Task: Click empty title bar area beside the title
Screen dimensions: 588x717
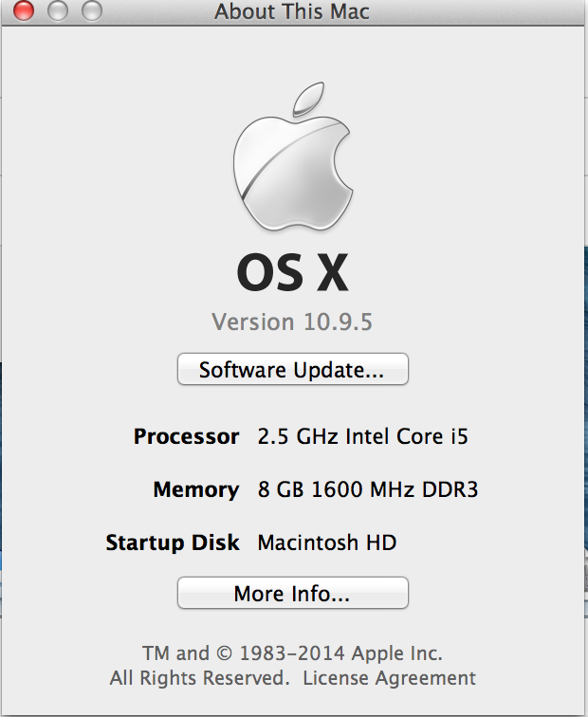Action: coord(474,12)
